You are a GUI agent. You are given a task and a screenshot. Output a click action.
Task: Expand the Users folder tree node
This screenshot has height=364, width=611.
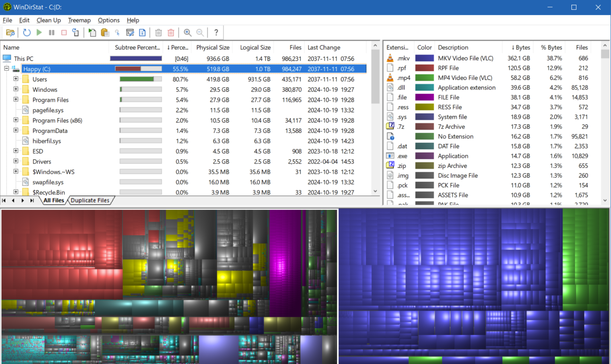16,79
